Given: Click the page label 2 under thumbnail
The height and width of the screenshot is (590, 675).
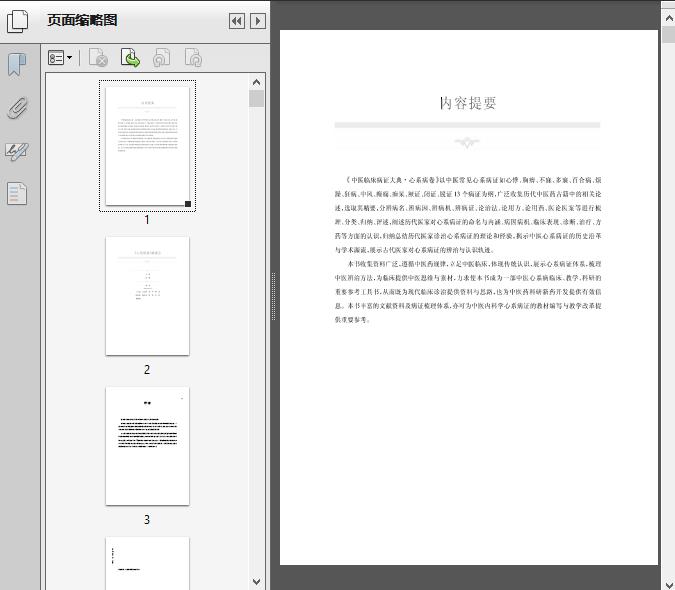Looking at the screenshot, I should pyautogui.click(x=147, y=370).
